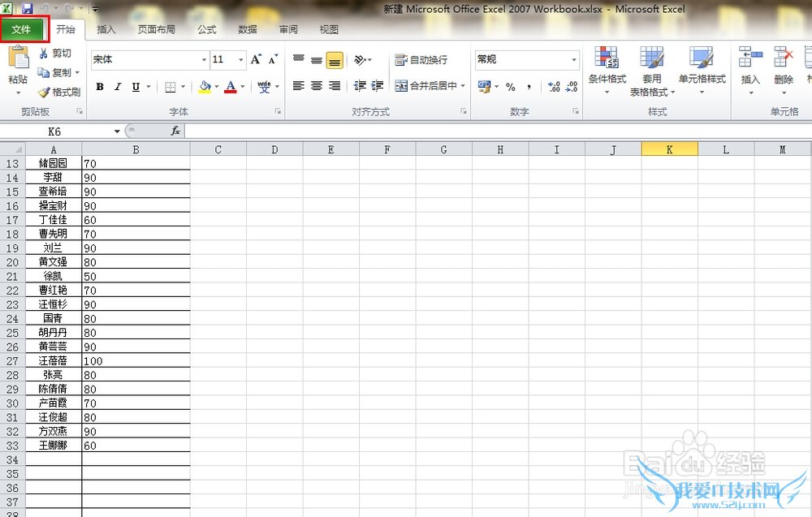
Task: Click the text orientation icon
Action: (x=360, y=60)
